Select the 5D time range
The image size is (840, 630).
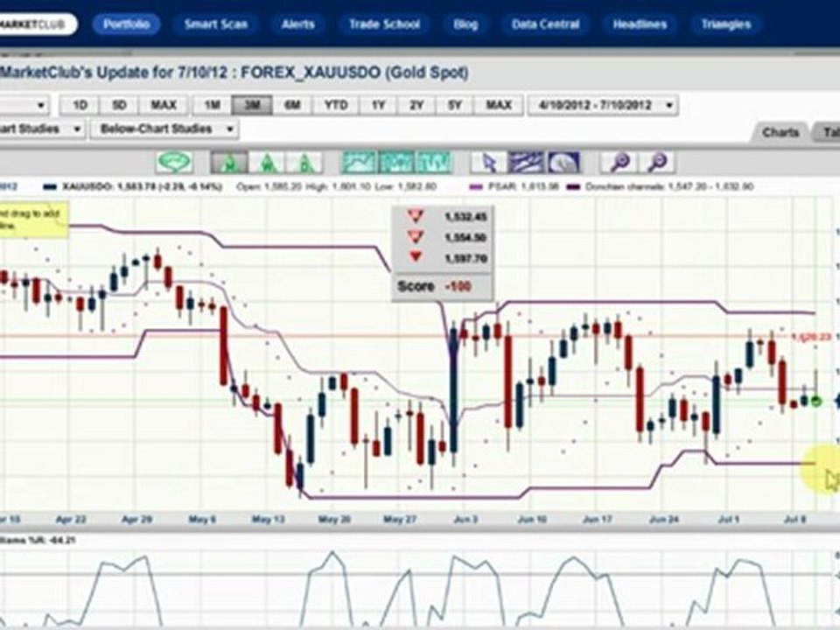point(119,105)
